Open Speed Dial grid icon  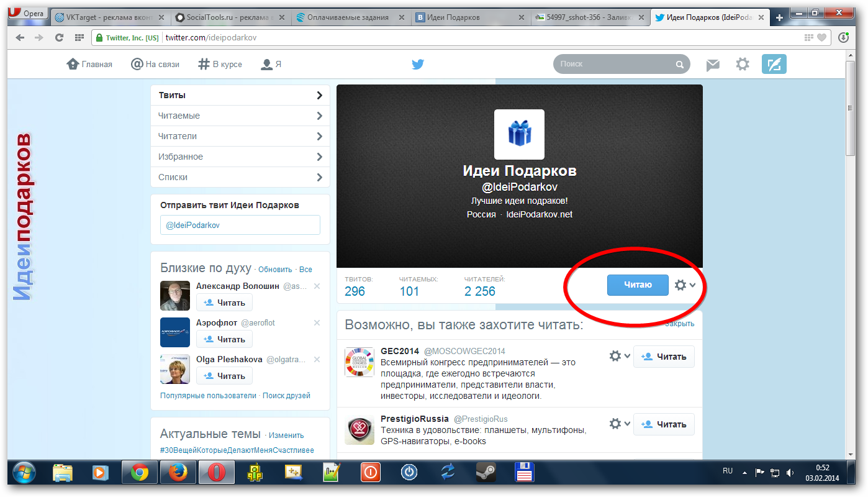(79, 37)
